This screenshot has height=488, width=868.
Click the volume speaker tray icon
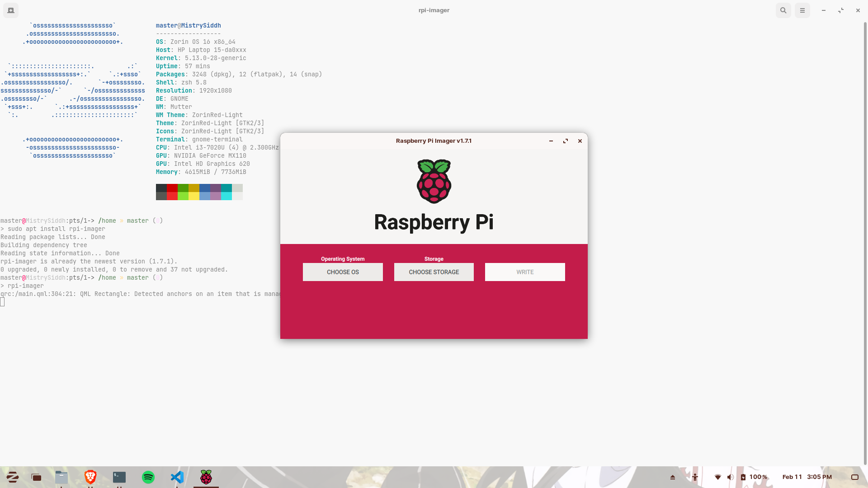coord(731,477)
